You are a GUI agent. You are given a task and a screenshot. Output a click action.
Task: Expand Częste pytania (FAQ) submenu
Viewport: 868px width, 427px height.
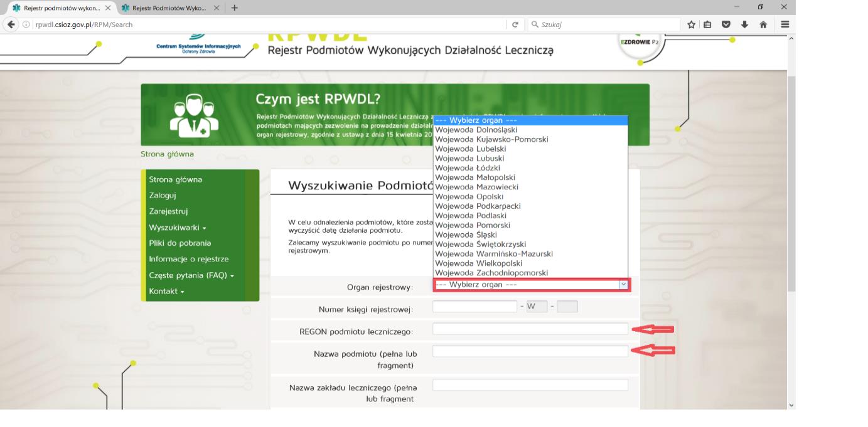point(191,275)
